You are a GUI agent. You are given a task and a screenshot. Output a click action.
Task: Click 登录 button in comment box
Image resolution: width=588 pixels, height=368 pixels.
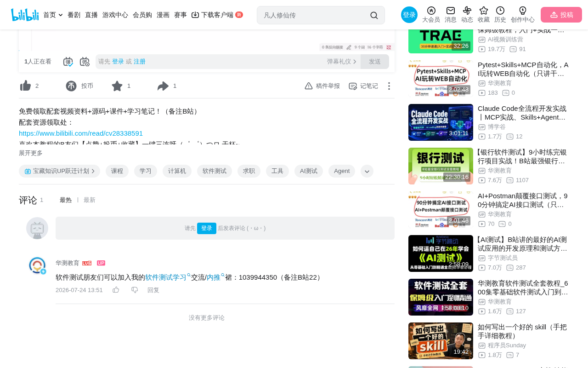pos(207,228)
